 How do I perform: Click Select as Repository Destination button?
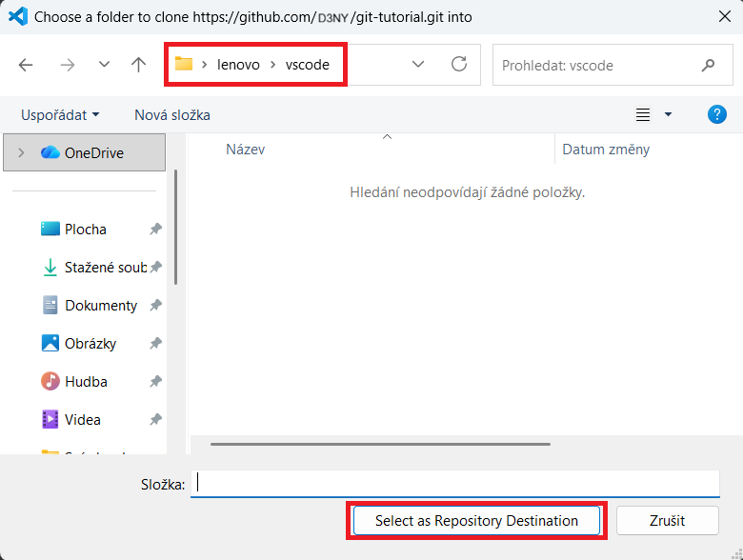tap(476, 521)
